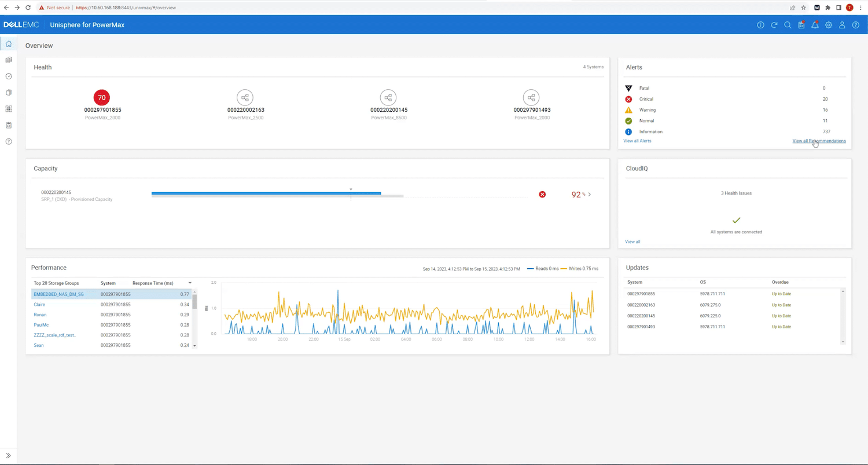Click the red 70 health score badge
The image size is (868, 465).
click(x=102, y=97)
